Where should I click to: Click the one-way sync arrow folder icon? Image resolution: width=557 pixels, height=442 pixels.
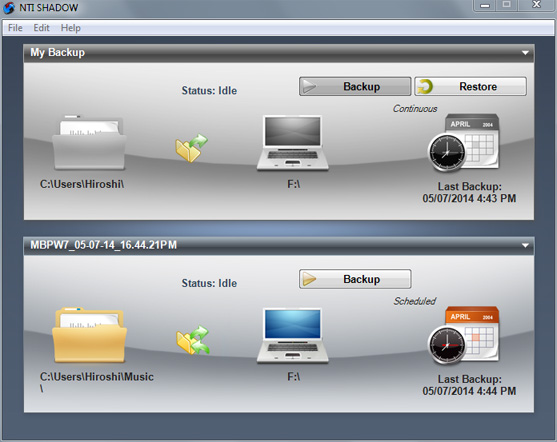click(x=191, y=148)
